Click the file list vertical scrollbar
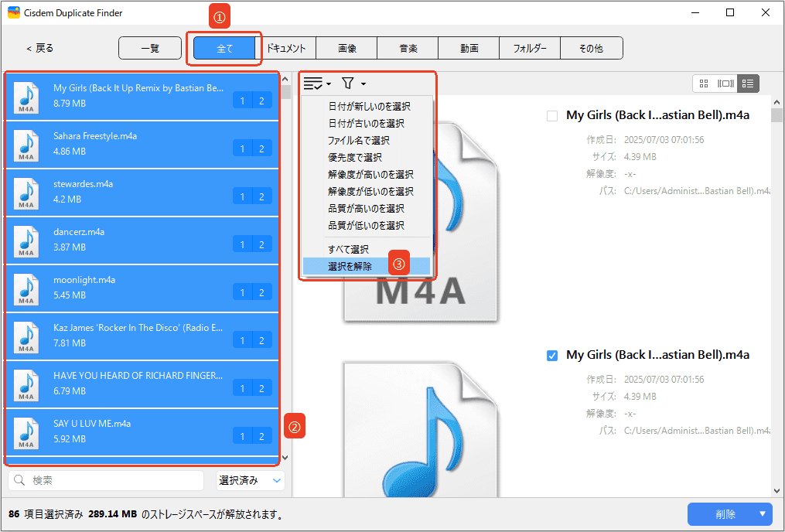 tap(285, 271)
